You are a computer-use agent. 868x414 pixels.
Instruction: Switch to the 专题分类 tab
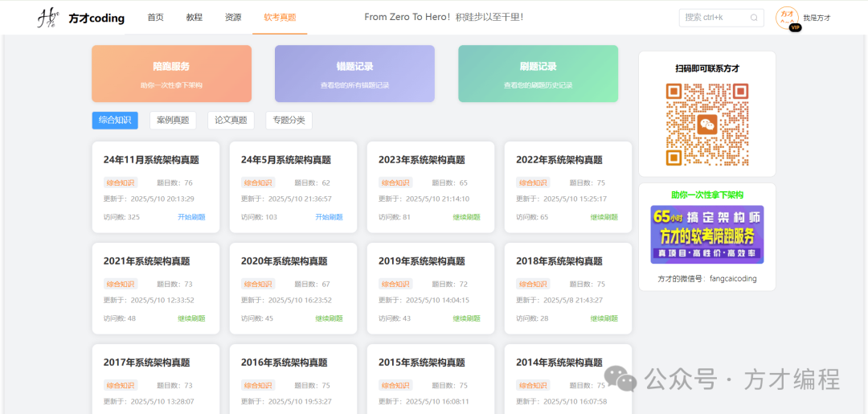click(289, 120)
